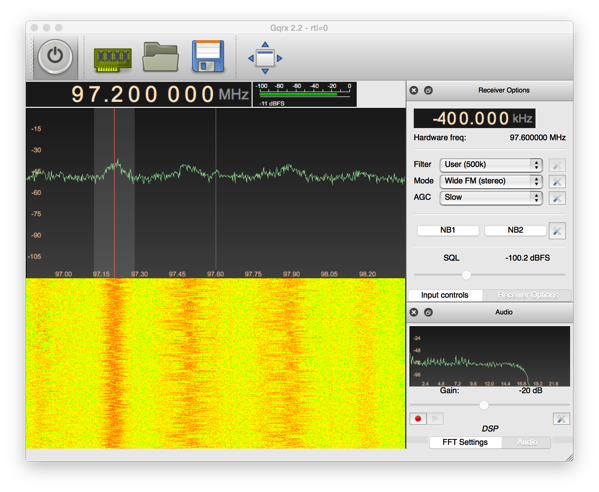Open the Mode dropdown showing Wide FM (stereo)
This screenshot has width=599, height=492.
tap(491, 181)
